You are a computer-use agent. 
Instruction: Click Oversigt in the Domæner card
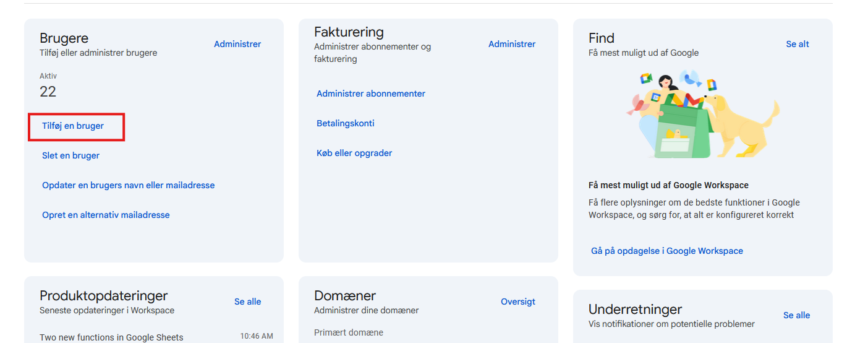point(518,302)
